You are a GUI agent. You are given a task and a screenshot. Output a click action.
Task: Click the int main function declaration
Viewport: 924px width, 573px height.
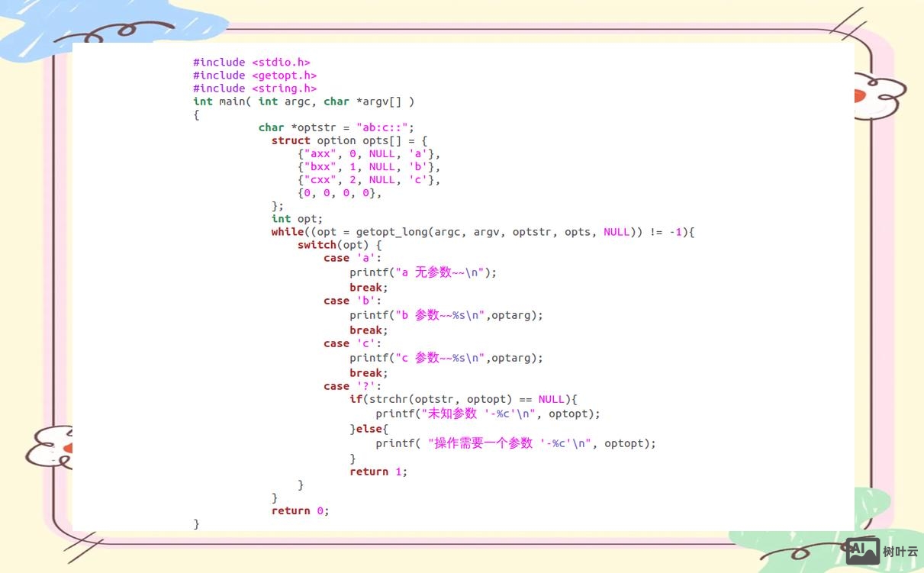(x=304, y=101)
